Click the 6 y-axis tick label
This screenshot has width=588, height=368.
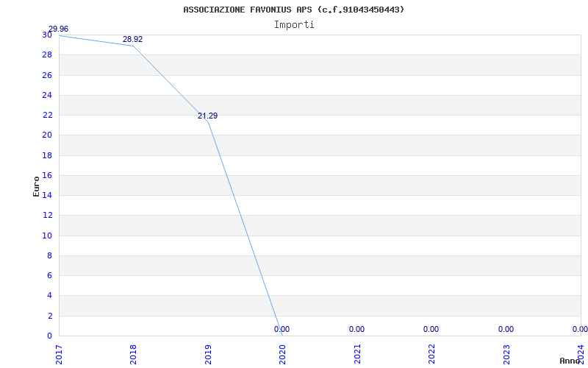click(49, 275)
